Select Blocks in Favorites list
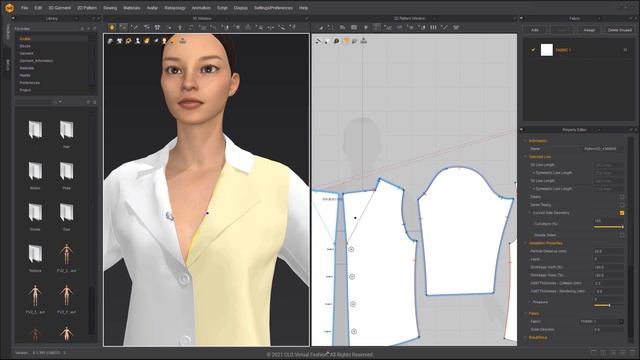Image resolution: width=640 pixels, height=360 pixels. click(25, 46)
